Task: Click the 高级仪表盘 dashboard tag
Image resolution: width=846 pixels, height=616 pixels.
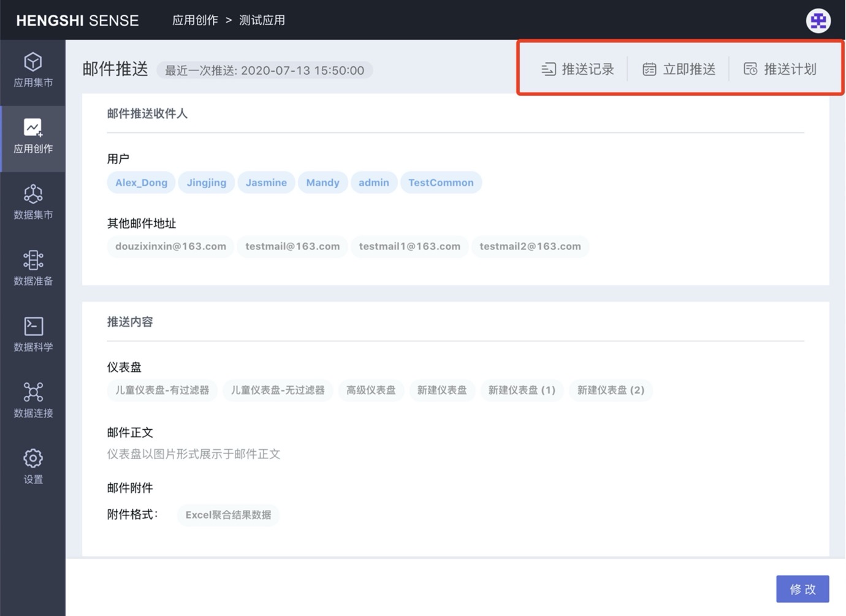Action: click(x=371, y=390)
